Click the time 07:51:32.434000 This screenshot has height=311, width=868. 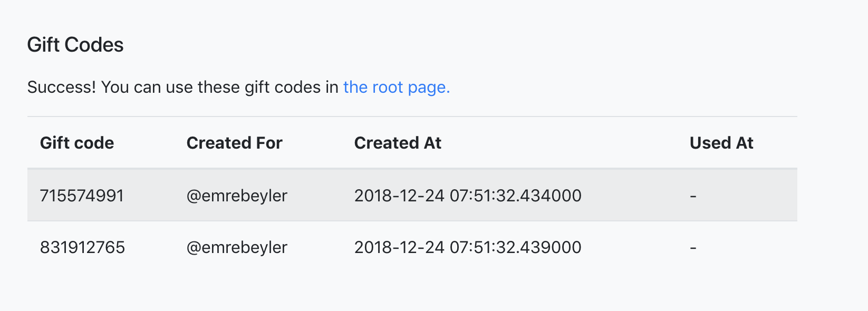515,196
